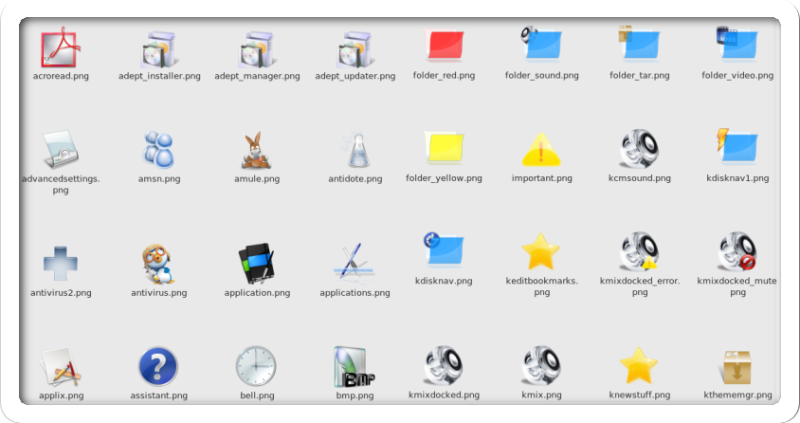Click the assistant.png question mark icon
Screen dimensions: 800x423
158,366
